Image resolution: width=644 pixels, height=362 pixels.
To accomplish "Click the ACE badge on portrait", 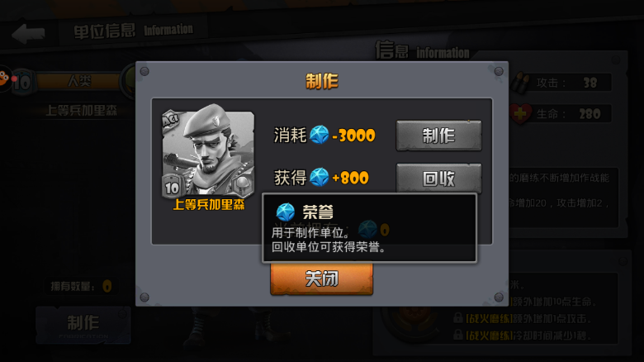I will pos(170,121).
